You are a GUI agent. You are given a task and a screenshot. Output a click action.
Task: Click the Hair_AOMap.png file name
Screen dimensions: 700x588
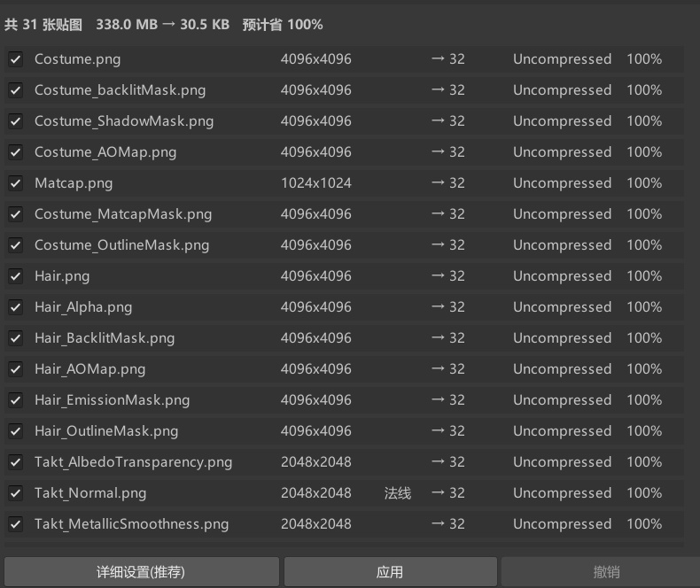[90, 369]
